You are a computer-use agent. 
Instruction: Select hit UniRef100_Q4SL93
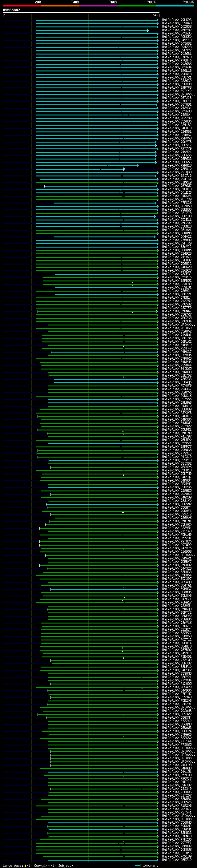click(x=177, y=765)
